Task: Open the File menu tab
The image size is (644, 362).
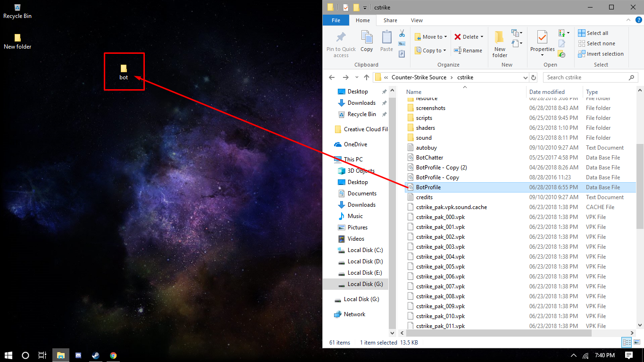Action: tap(336, 20)
